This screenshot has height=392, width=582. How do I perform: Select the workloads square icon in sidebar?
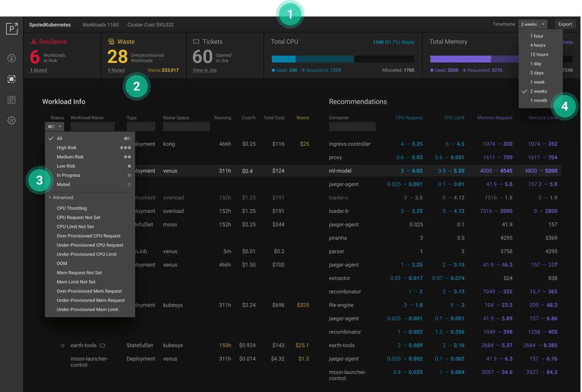pos(12,79)
